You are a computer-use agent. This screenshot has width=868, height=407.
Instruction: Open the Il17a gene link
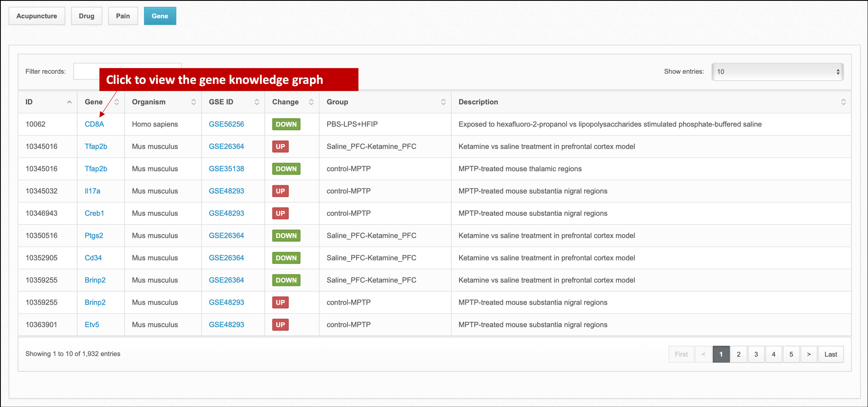click(92, 191)
